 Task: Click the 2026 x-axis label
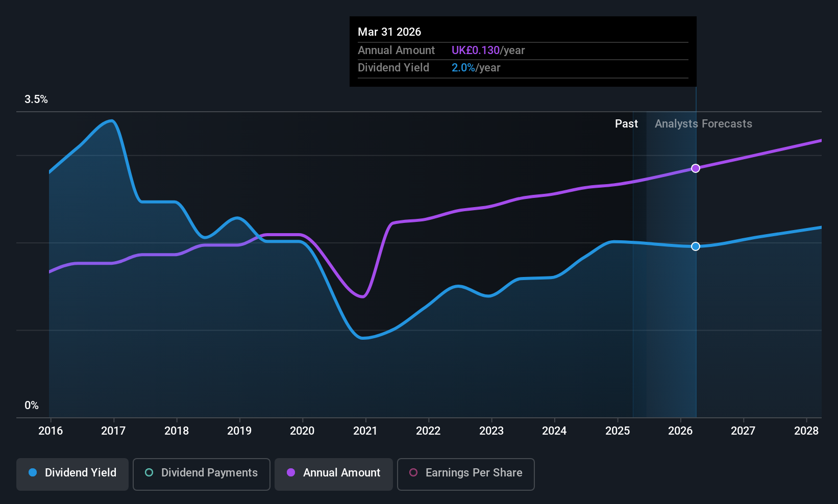[680, 431]
